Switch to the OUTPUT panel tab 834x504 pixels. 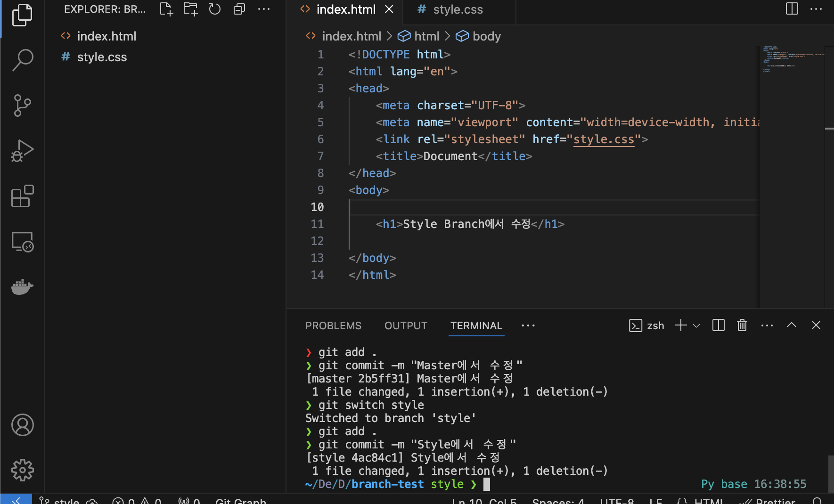pos(406,325)
